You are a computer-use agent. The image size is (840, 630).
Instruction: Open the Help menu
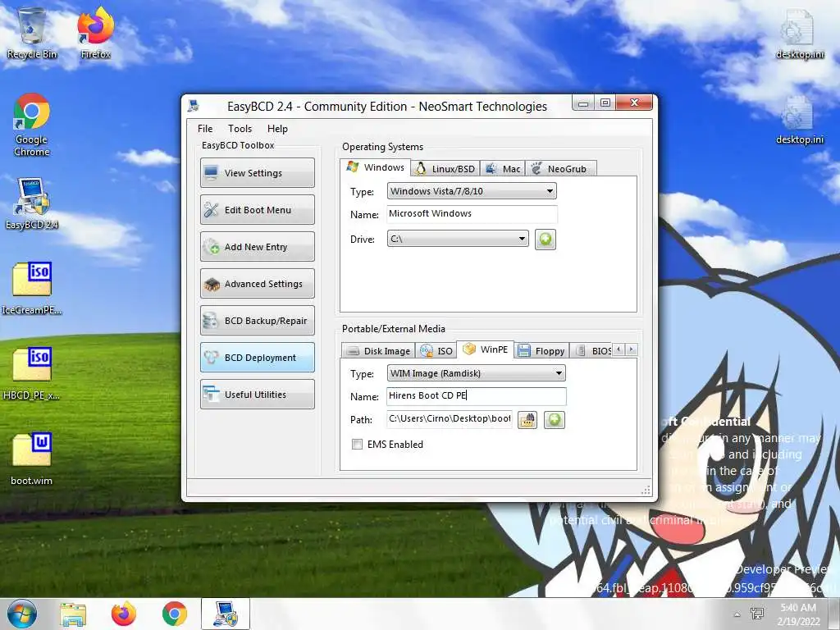[277, 129]
